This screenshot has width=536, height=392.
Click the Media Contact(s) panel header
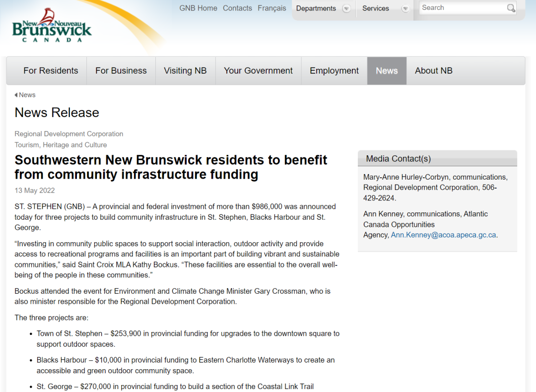coord(437,159)
